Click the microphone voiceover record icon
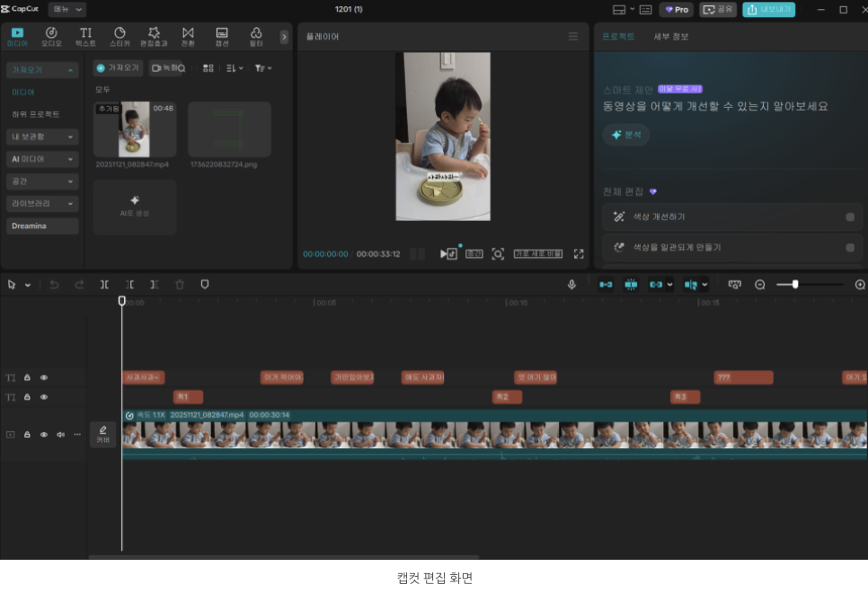The image size is (868, 593). (571, 285)
